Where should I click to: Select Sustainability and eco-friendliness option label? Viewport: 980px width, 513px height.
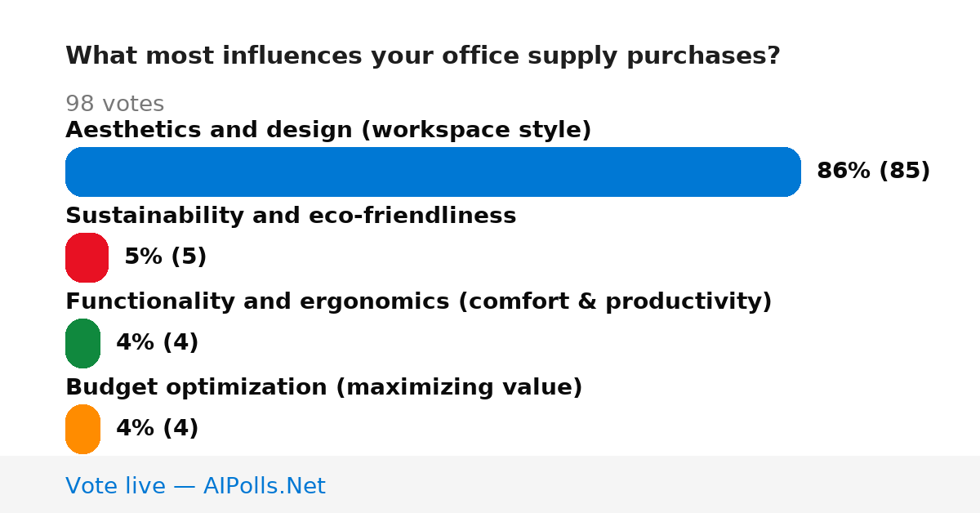291,216
